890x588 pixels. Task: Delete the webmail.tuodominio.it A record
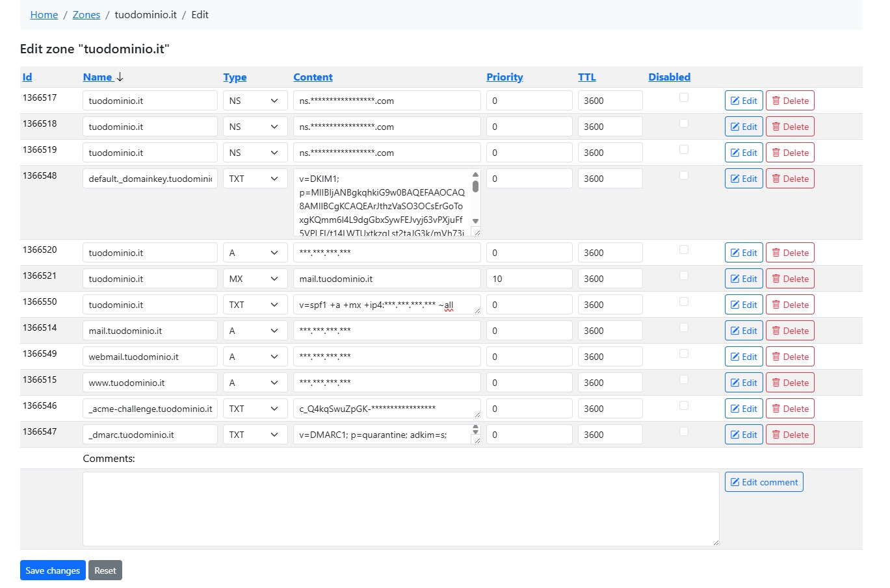point(790,357)
